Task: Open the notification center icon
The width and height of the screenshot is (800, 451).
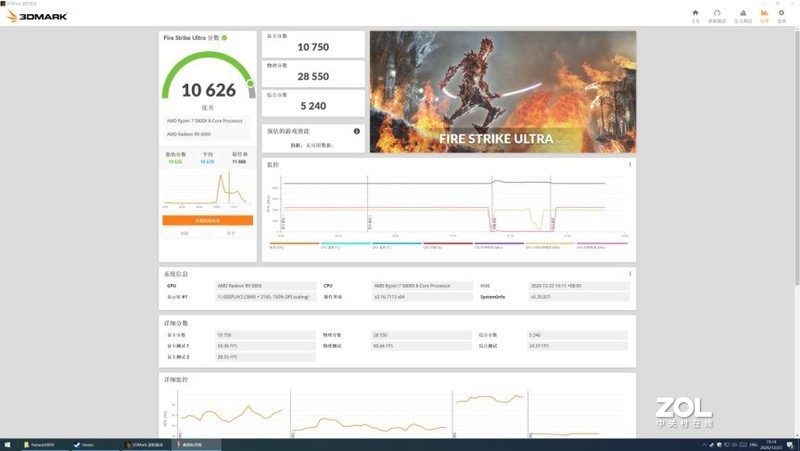Action: point(791,445)
